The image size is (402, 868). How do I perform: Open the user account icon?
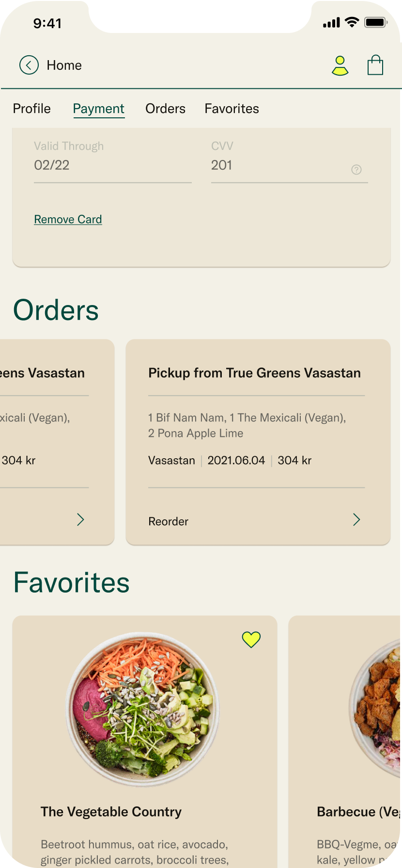click(x=340, y=65)
